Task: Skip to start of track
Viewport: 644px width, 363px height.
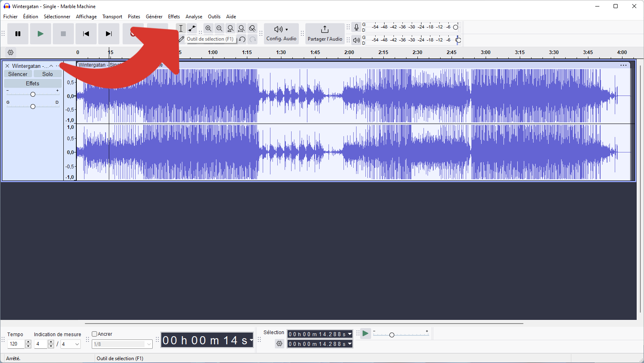Action: [86, 34]
